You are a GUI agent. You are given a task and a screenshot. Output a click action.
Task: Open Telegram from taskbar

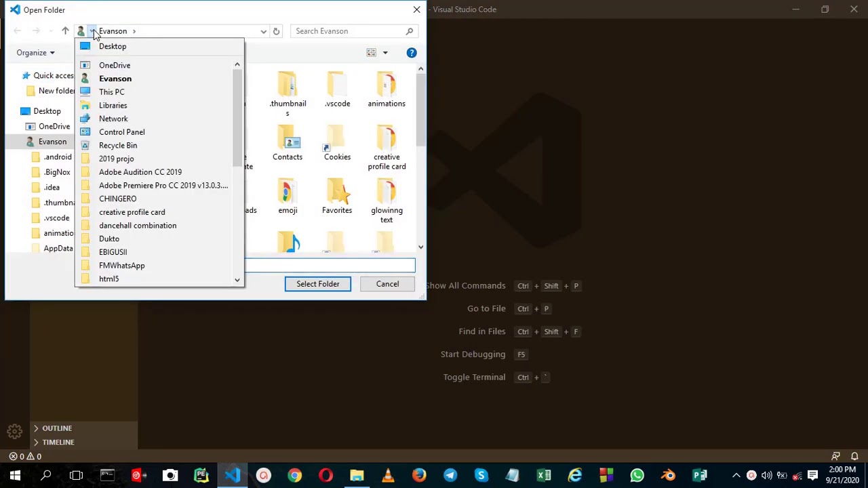click(450, 476)
